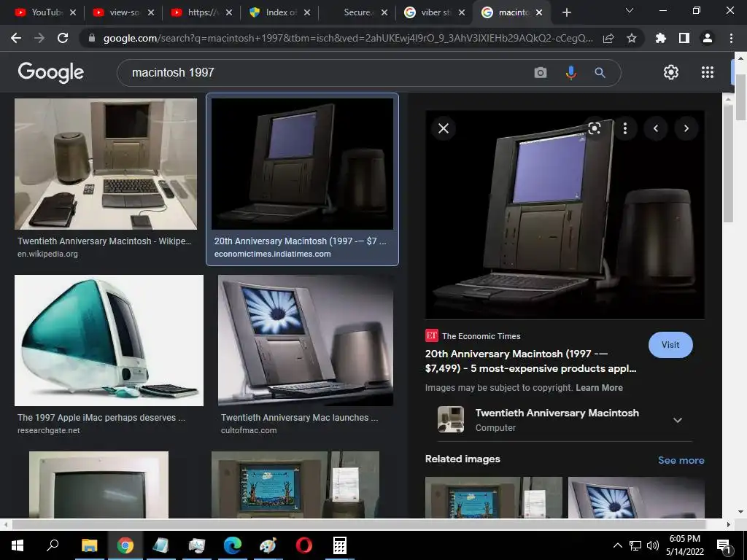Viewport: 747px width, 560px height.
Task: Open Paint from the taskbar
Action: (x=268, y=545)
